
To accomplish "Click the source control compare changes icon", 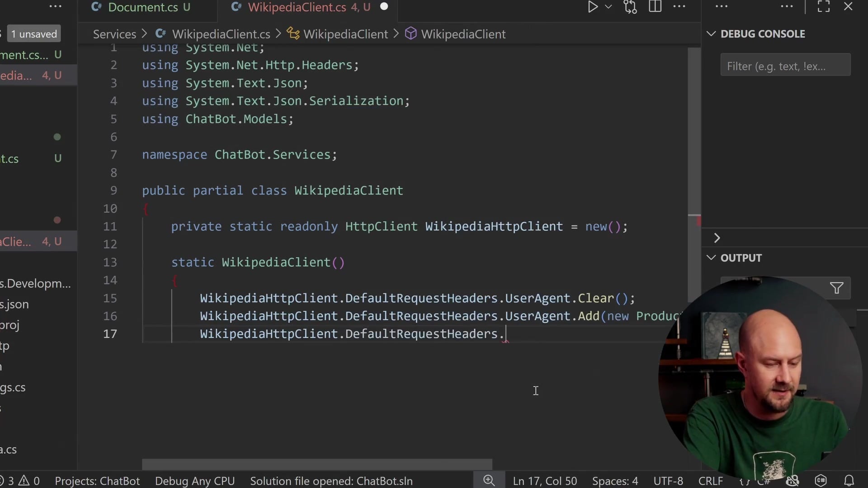I will [630, 7].
